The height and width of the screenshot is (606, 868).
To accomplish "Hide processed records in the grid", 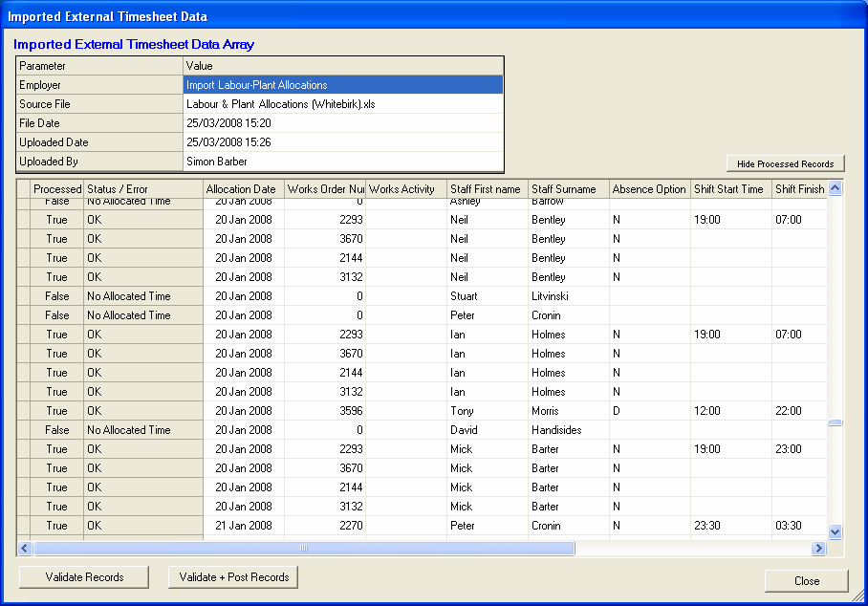I will (x=785, y=163).
